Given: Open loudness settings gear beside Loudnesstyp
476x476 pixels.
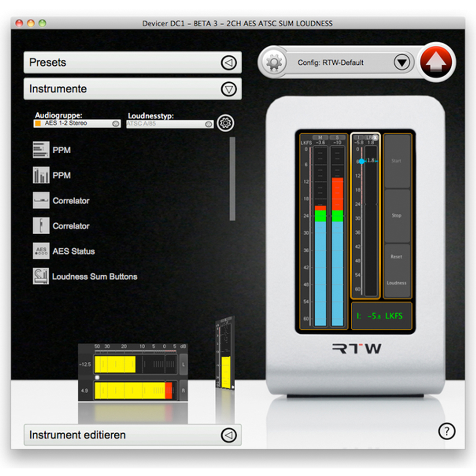Looking at the screenshot, I should (225, 123).
